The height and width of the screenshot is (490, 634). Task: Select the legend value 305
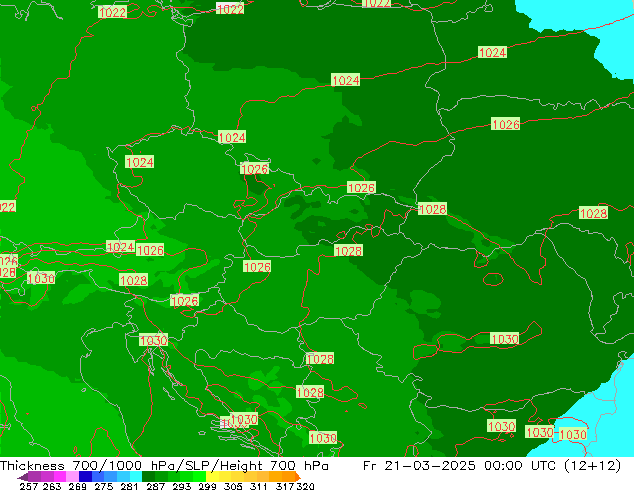233,486
